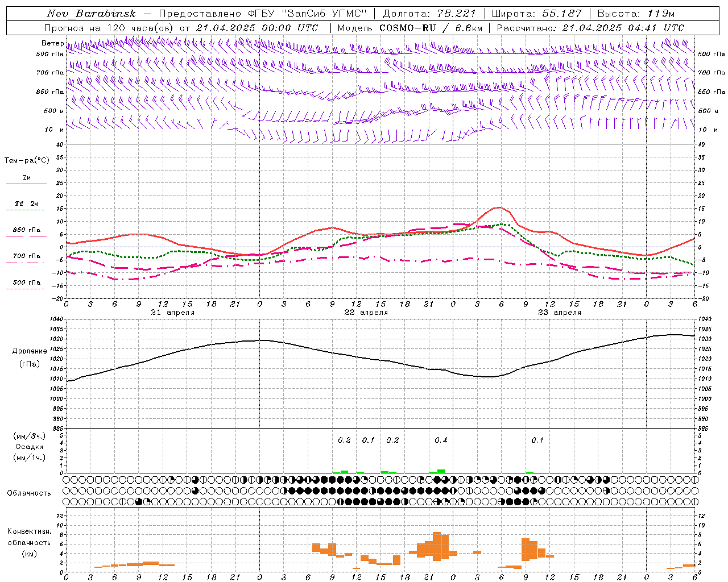Select the Конвективн. label
Viewport: 728px width, 582px height.
[30, 531]
